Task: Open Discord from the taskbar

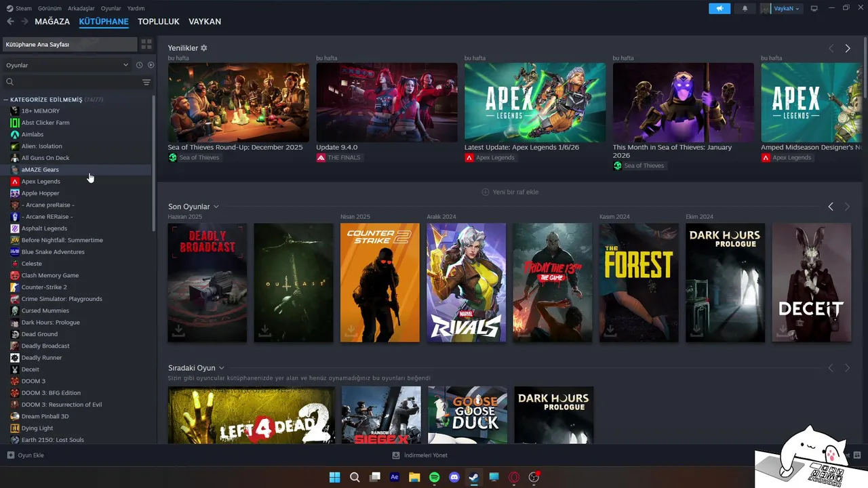Action: pyautogui.click(x=454, y=477)
